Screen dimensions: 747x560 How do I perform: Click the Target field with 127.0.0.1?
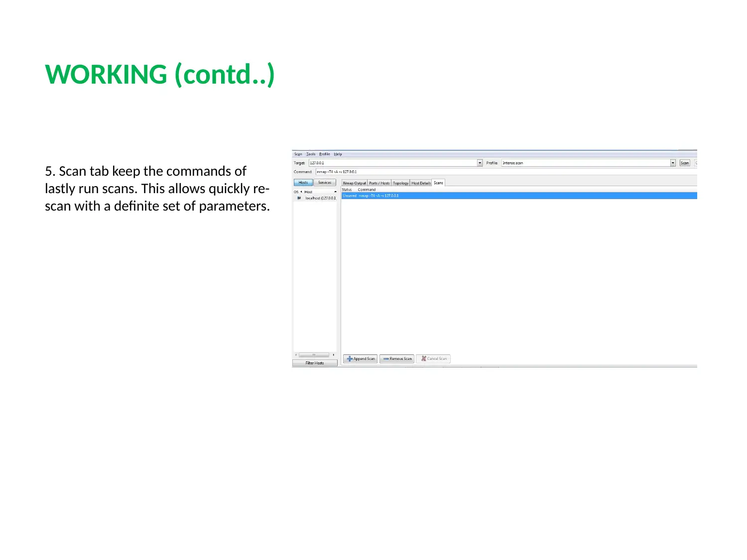click(393, 163)
